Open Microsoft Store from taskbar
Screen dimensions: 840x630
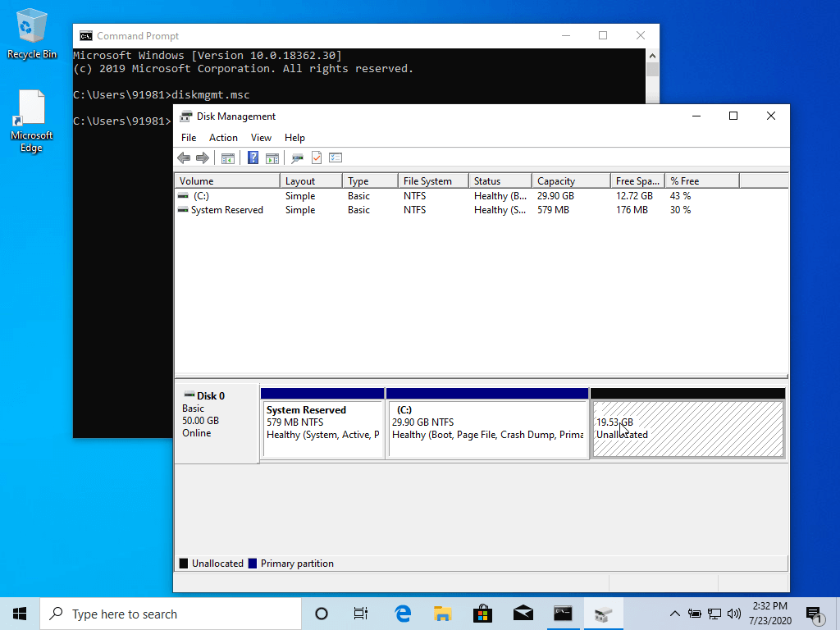pyautogui.click(x=482, y=614)
